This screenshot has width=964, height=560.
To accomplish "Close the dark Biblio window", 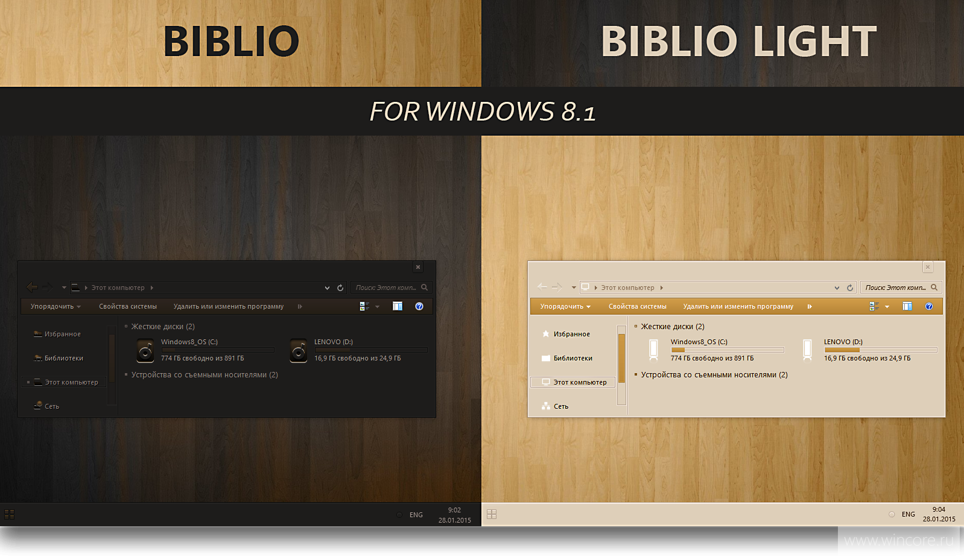I will (418, 267).
